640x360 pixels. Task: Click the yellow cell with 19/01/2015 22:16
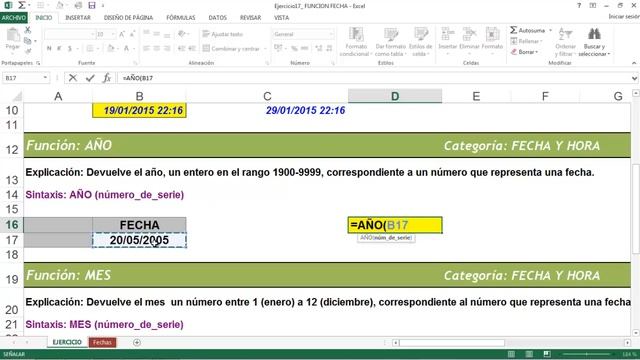point(139,110)
